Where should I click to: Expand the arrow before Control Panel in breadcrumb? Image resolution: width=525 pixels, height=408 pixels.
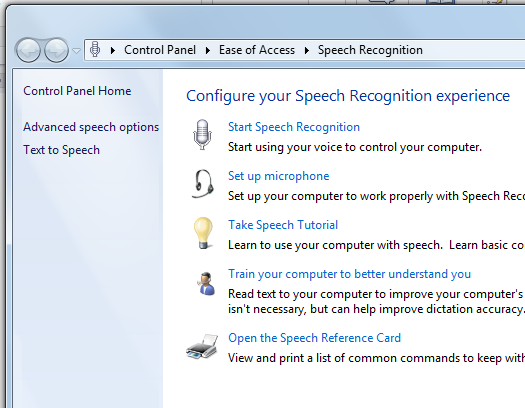point(113,50)
